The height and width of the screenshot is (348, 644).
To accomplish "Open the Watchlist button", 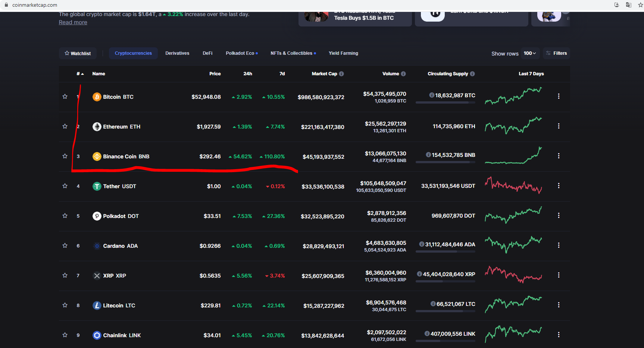I will (x=78, y=53).
